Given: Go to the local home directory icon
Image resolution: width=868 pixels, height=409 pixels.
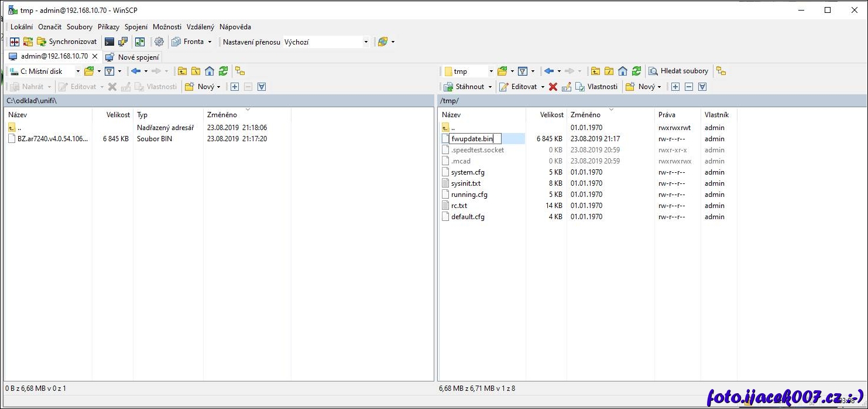Looking at the screenshot, I should tap(210, 71).
